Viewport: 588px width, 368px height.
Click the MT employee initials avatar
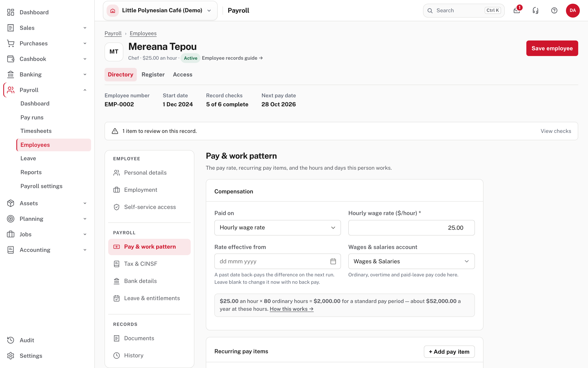(114, 52)
